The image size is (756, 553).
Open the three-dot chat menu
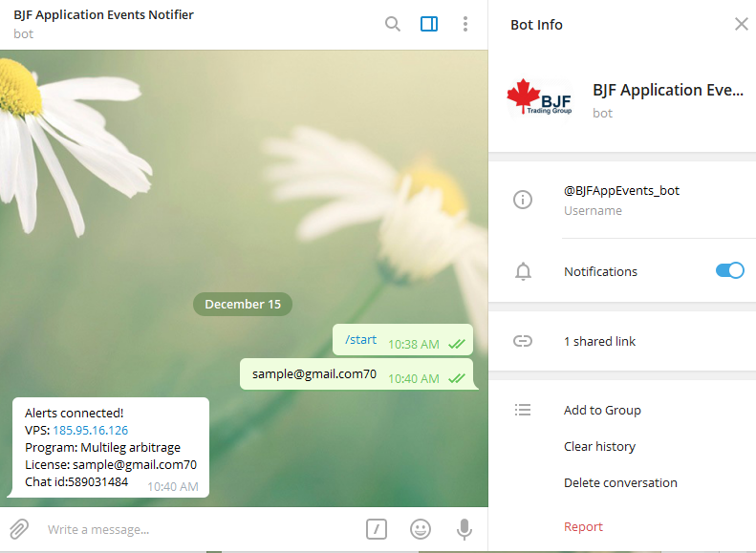point(465,24)
